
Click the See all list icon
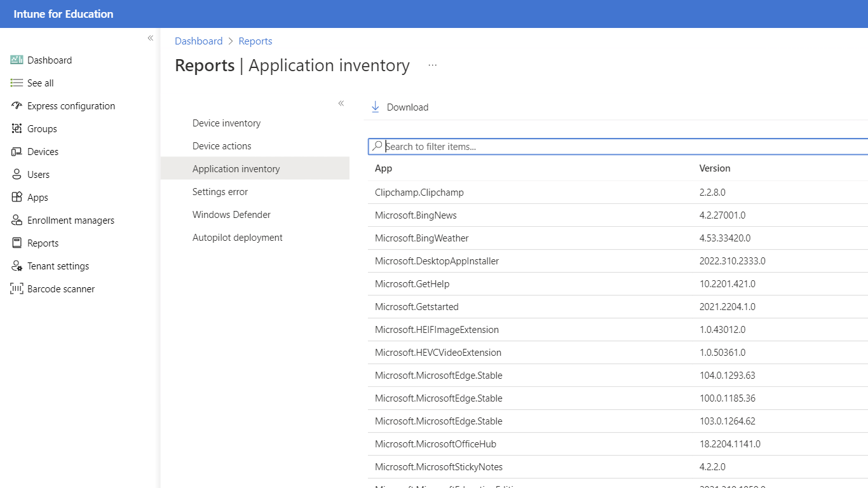[x=17, y=83]
